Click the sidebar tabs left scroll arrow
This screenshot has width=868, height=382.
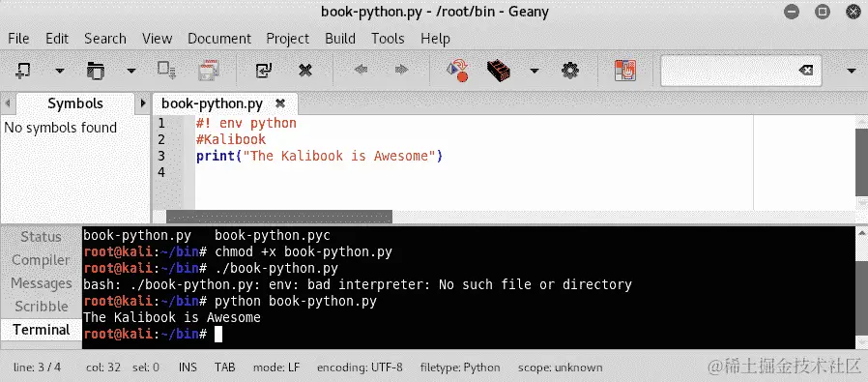point(8,103)
